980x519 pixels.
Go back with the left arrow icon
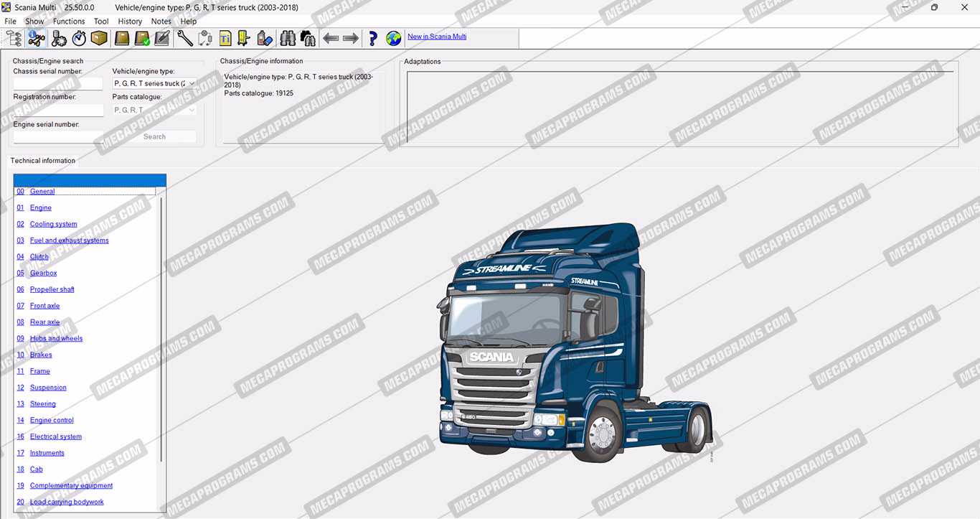pyautogui.click(x=331, y=38)
